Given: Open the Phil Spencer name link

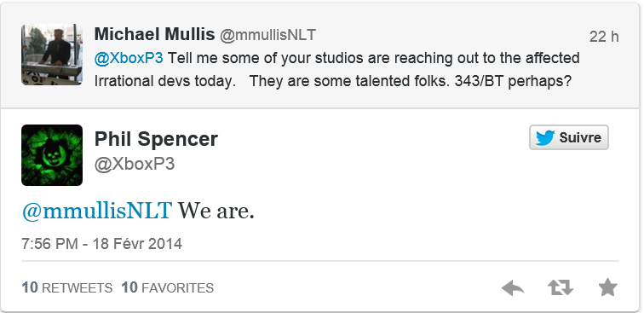Looking at the screenshot, I should click(x=156, y=139).
